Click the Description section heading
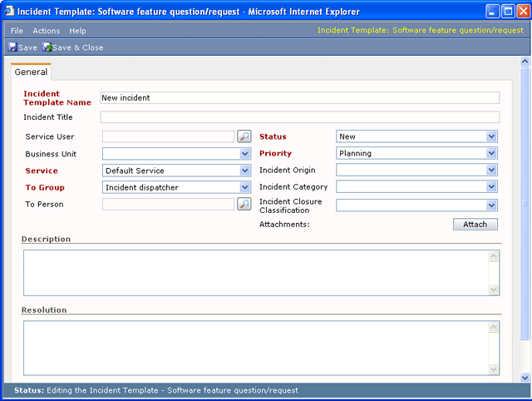The width and height of the screenshot is (532, 401). (x=47, y=239)
